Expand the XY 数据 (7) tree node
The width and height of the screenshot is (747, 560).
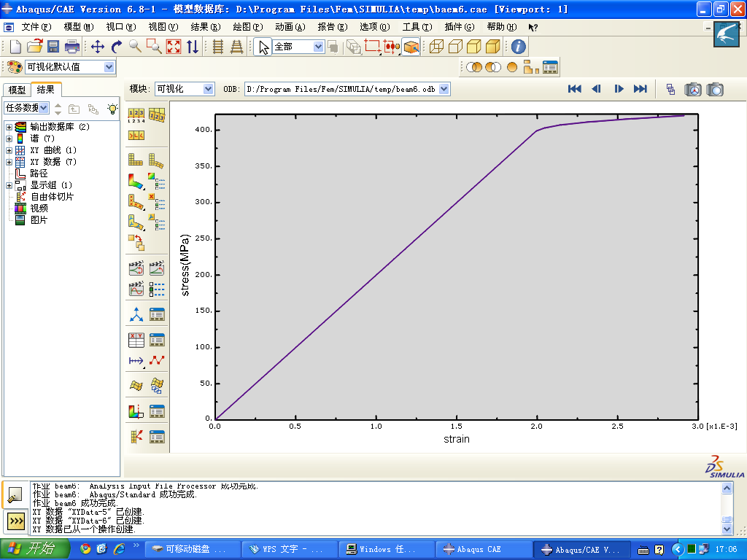point(9,162)
